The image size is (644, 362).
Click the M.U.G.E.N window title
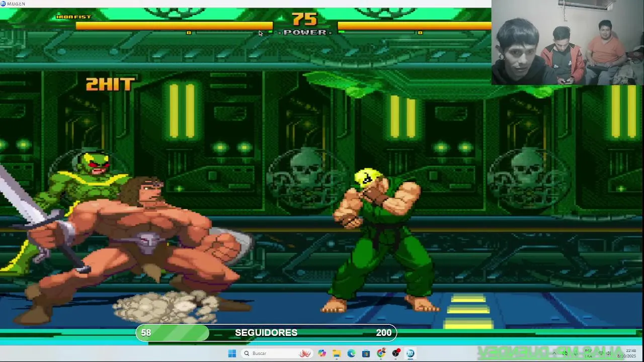pyautogui.click(x=16, y=4)
